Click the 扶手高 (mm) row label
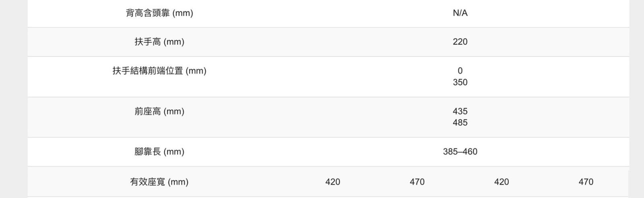Viewport: 644px width, 198px height. pos(159,42)
